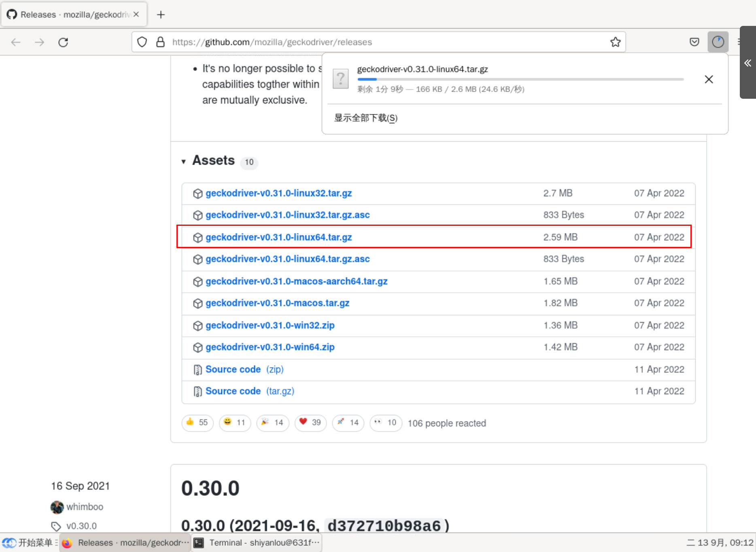Collapse the Assets section triangle
The height and width of the screenshot is (552, 756).
click(x=183, y=161)
